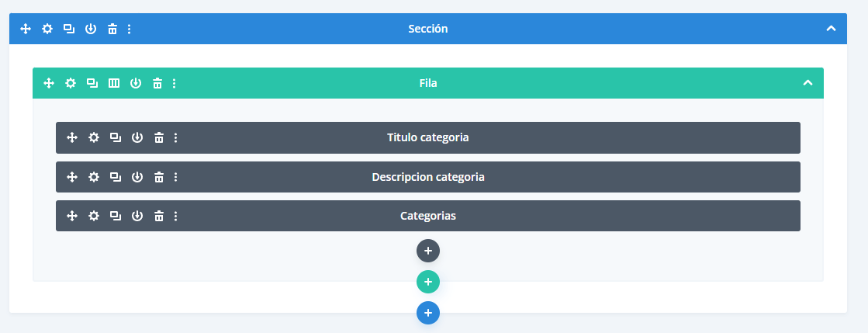This screenshot has width=868, height=333.
Task: Duplicate the Categorias module
Action: coord(115,216)
